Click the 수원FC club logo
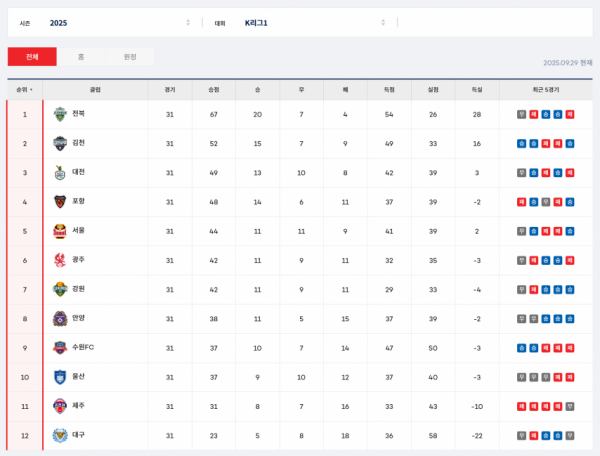Image resolution: width=600 pixels, height=456 pixels. pos(60,348)
